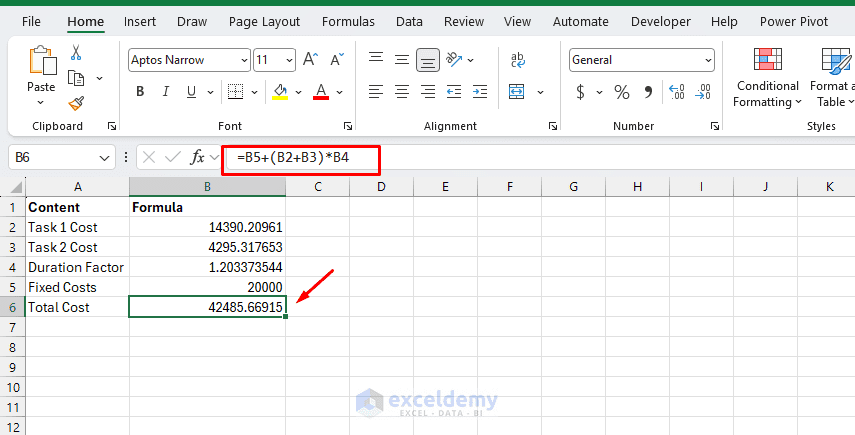Image resolution: width=855 pixels, height=435 pixels.
Task: Increase decimal places
Action: tap(677, 92)
